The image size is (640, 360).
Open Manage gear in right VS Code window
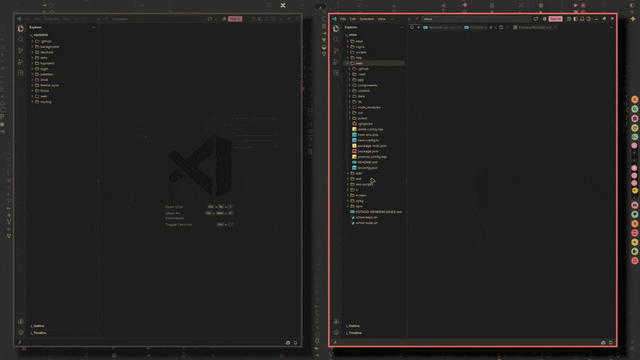[x=336, y=332]
